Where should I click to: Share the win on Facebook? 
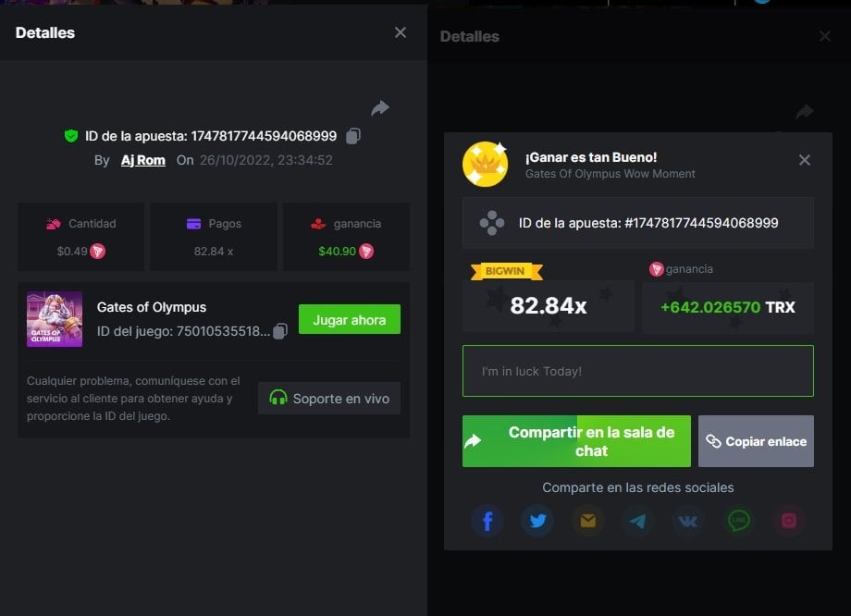tap(487, 521)
